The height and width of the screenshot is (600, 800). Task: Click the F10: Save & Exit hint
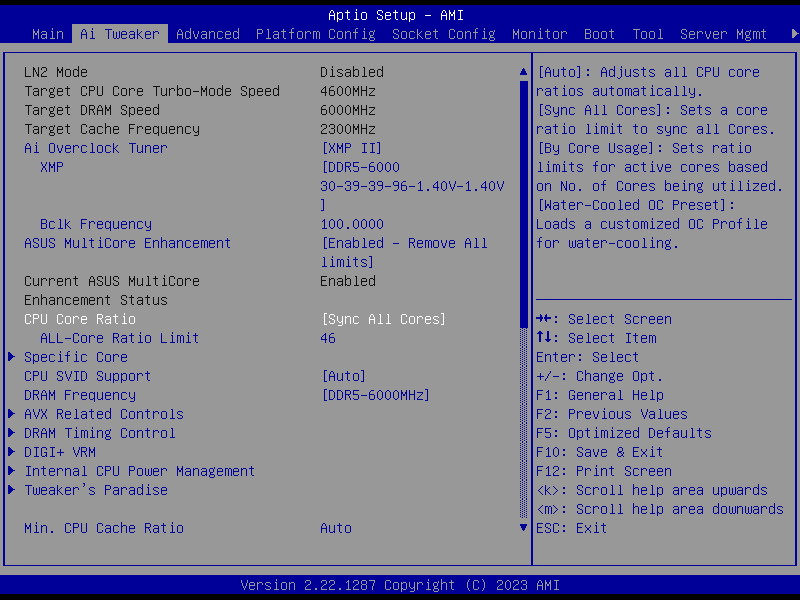pyautogui.click(x=599, y=452)
